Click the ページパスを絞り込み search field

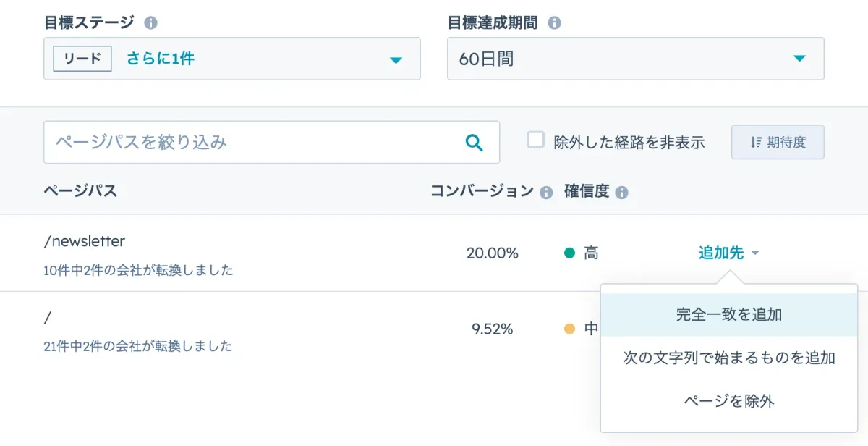pos(217,142)
